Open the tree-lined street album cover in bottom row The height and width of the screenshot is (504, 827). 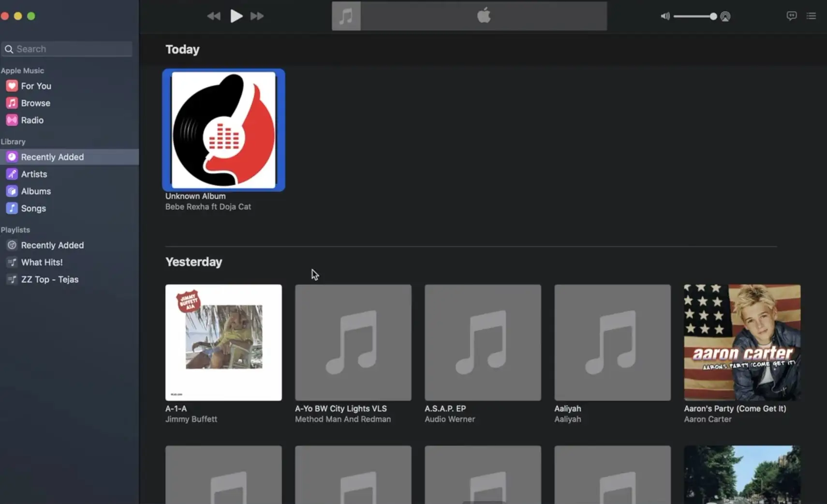(x=742, y=475)
